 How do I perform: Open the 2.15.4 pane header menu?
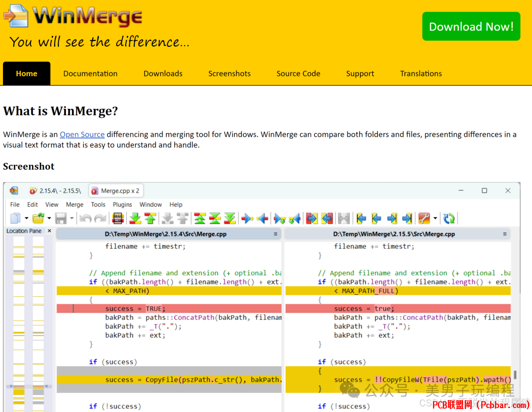275,234
